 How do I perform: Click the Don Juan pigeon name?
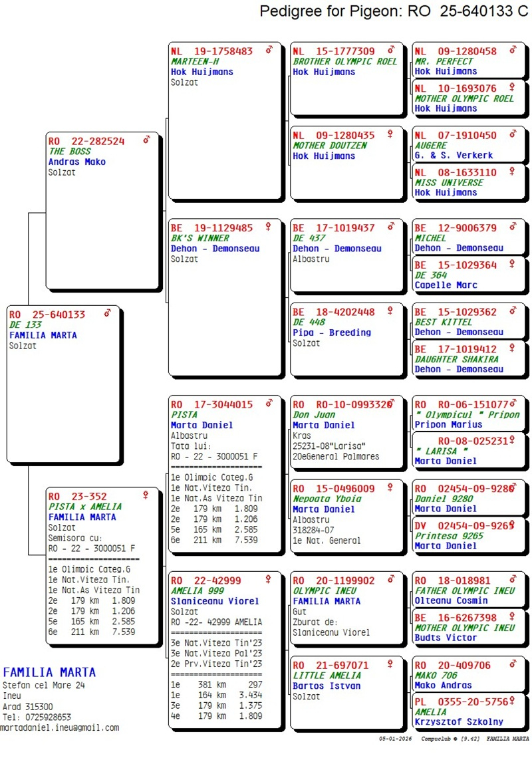314,414
